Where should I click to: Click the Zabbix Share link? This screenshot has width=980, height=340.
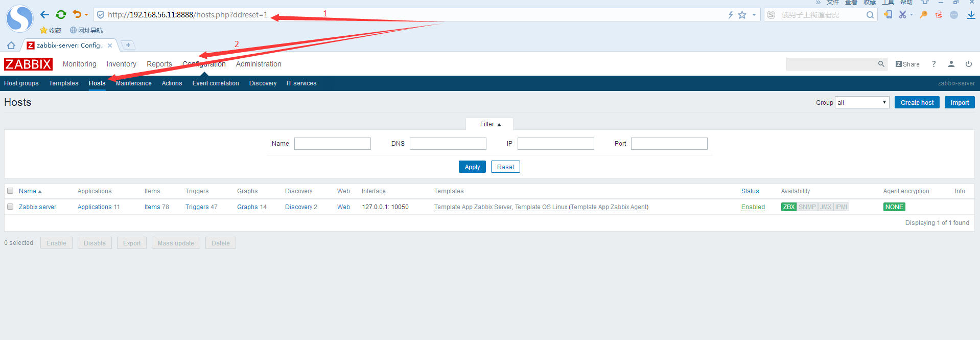907,64
